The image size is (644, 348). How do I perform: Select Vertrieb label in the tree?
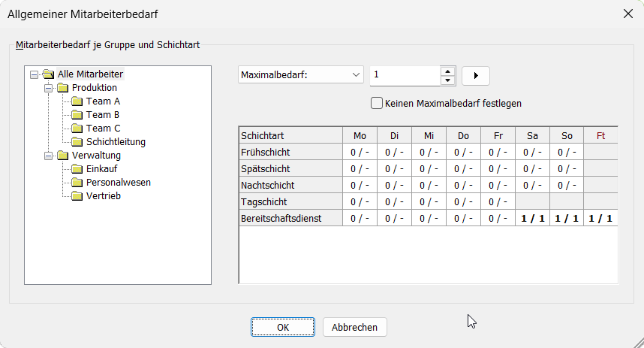click(104, 196)
